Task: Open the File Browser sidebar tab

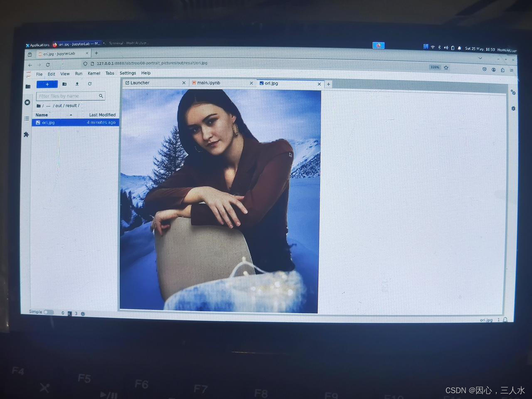Action: 28,86
